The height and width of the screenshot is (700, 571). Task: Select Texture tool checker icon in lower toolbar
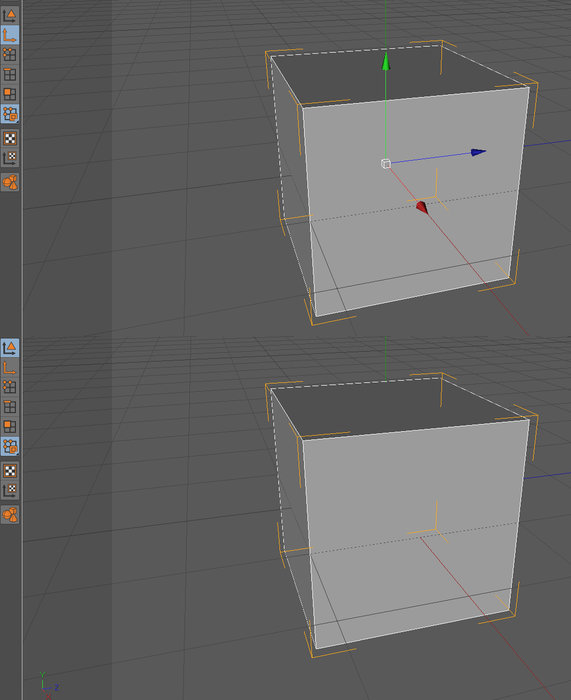[x=10, y=470]
